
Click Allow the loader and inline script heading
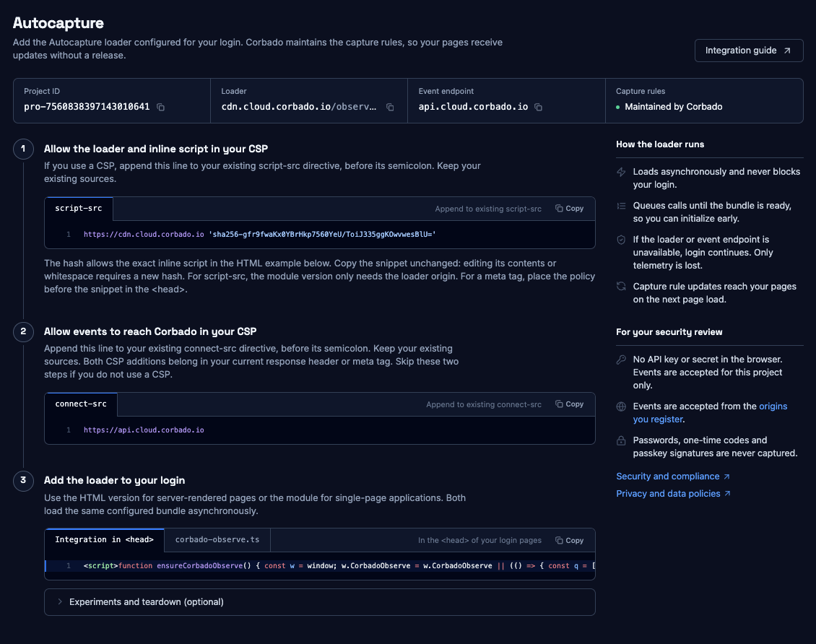pos(155,149)
